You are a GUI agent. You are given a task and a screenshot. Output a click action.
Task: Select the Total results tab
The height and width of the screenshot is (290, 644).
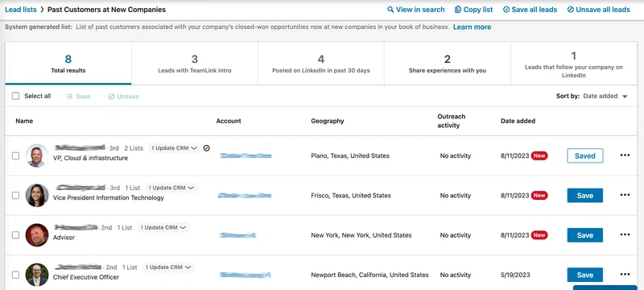pyautogui.click(x=68, y=64)
